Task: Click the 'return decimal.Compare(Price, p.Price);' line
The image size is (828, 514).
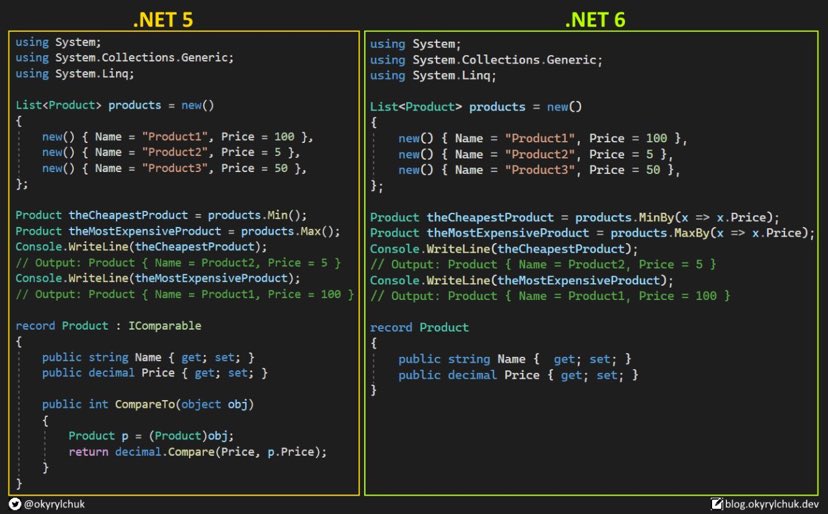Action: 197,452
